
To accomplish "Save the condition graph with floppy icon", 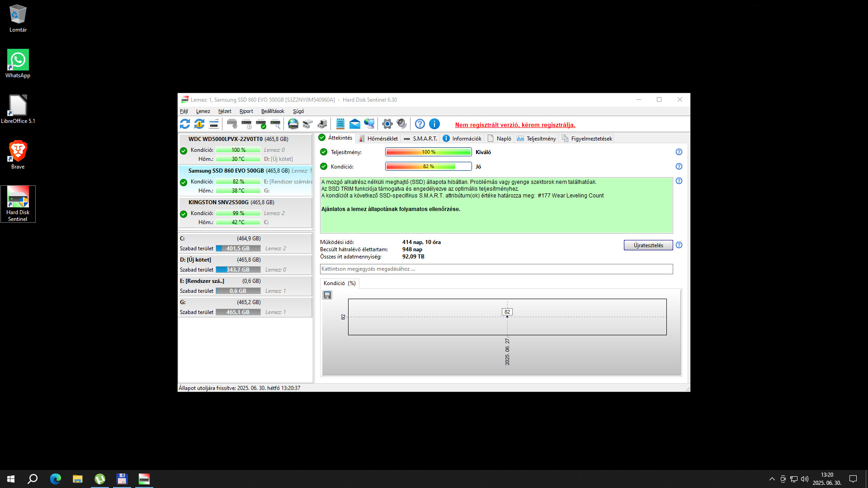I will pyautogui.click(x=327, y=295).
